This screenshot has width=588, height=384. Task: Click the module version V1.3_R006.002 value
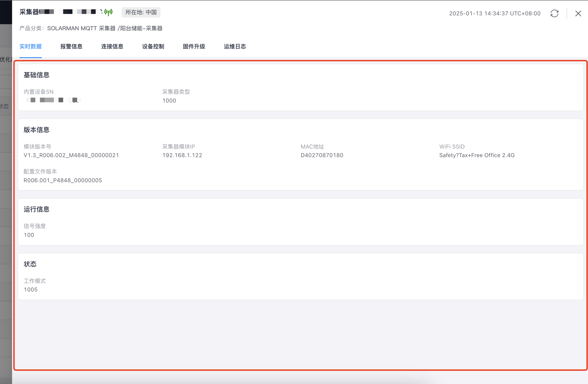[71, 155]
